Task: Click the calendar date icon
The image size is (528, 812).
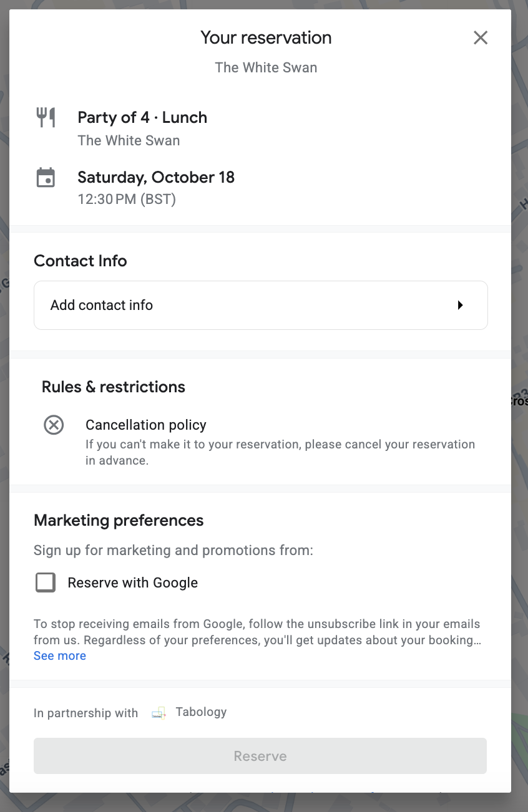Action: pyautogui.click(x=46, y=178)
